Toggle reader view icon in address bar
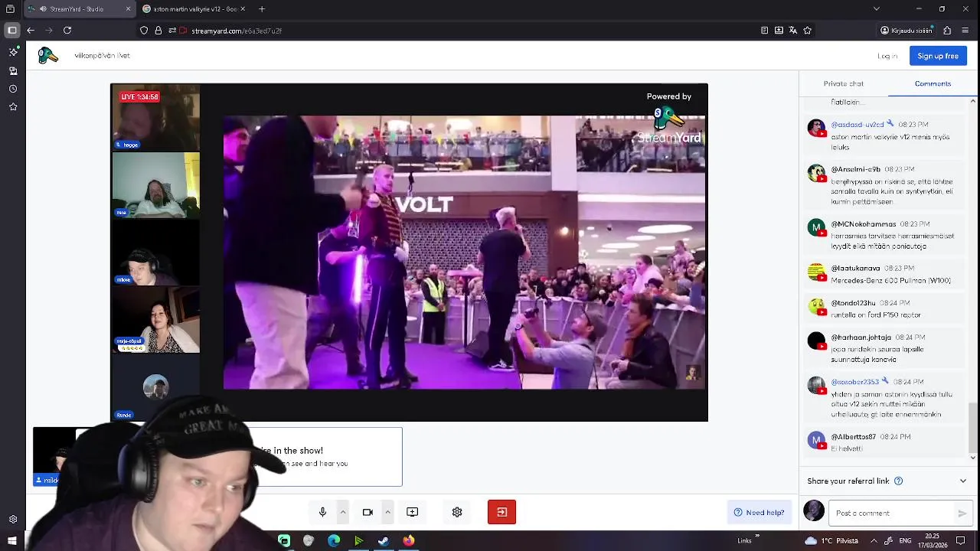 pos(764,31)
